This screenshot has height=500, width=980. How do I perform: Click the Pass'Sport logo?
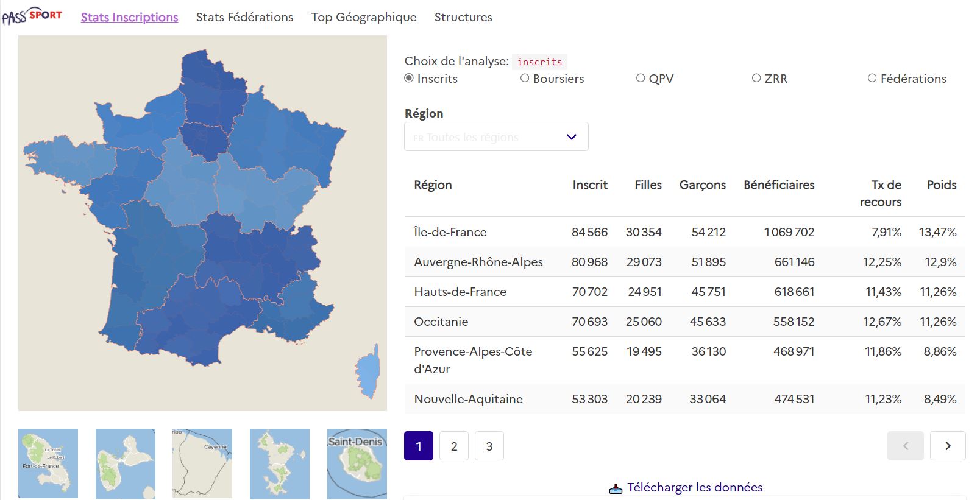(x=32, y=16)
